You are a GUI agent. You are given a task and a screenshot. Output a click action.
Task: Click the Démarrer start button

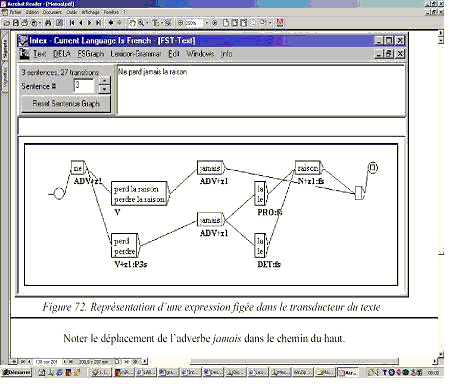click(17, 373)
